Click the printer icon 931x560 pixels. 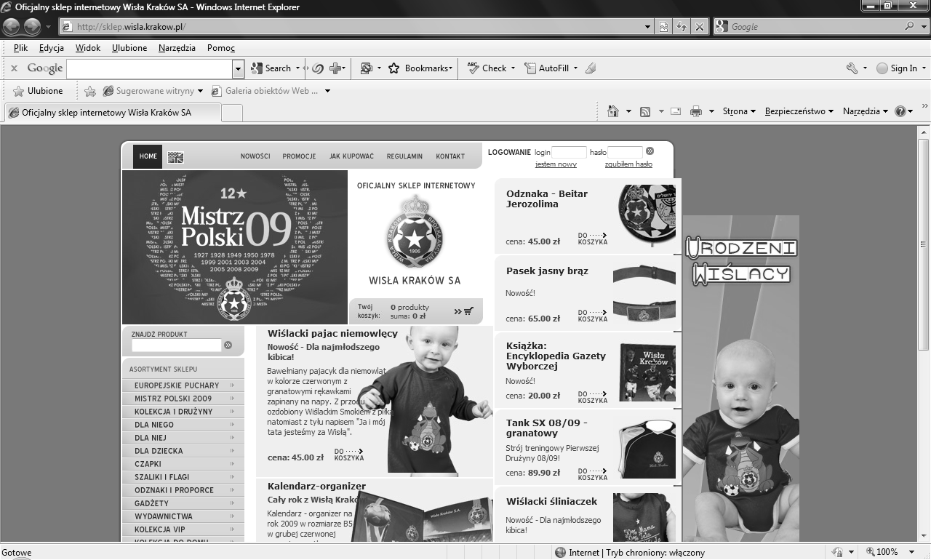point(696,111)
